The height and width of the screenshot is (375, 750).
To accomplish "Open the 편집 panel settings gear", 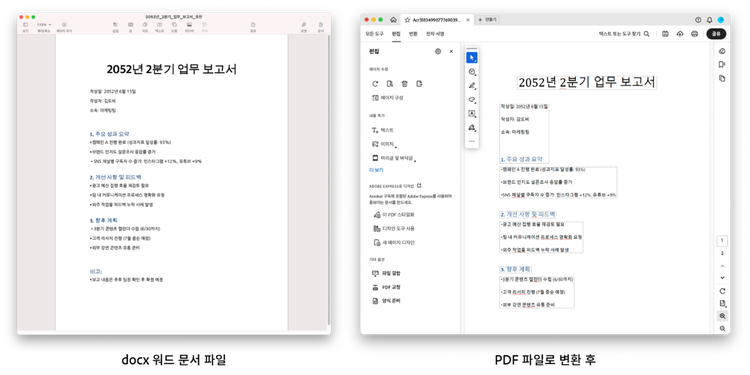I will click(x=438, y=51).
